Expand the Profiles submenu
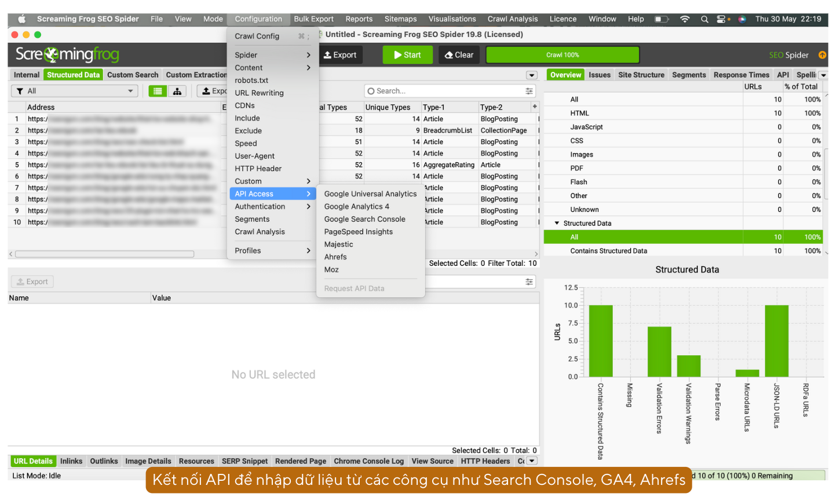 click(x=272, y=251)
